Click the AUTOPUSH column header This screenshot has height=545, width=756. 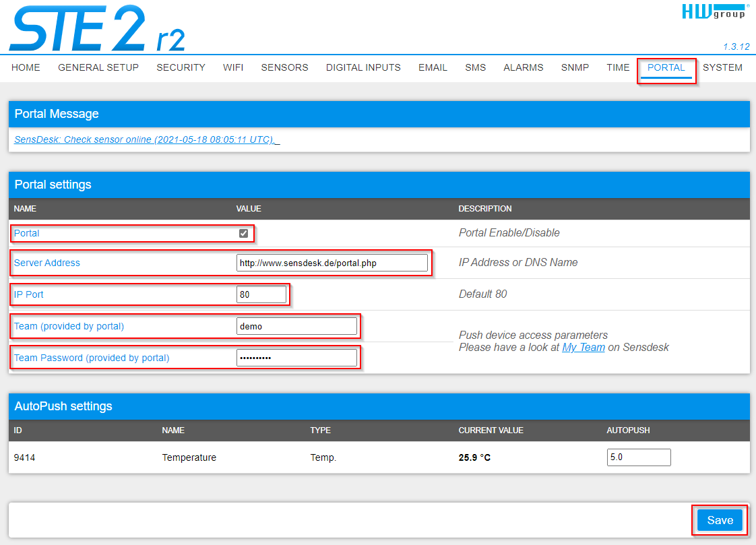628,430
